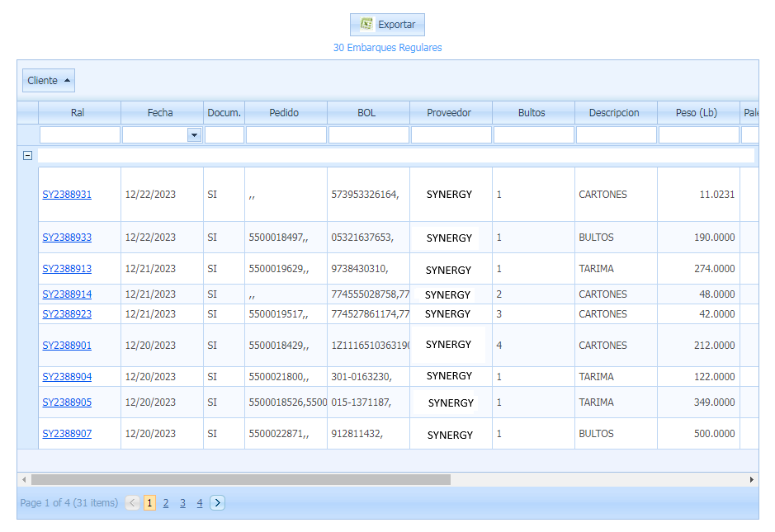Focus the BOL filter text box

369,135
